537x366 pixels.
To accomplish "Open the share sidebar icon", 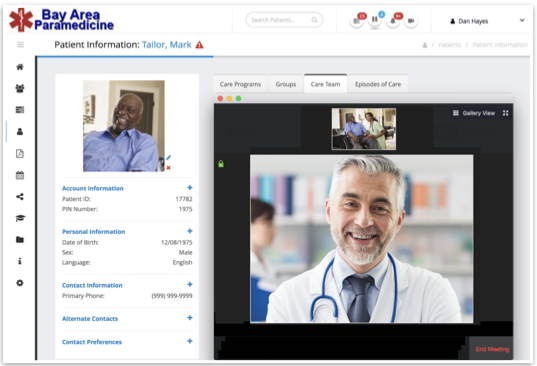I will pyautogui.click(x=20, y=197).
